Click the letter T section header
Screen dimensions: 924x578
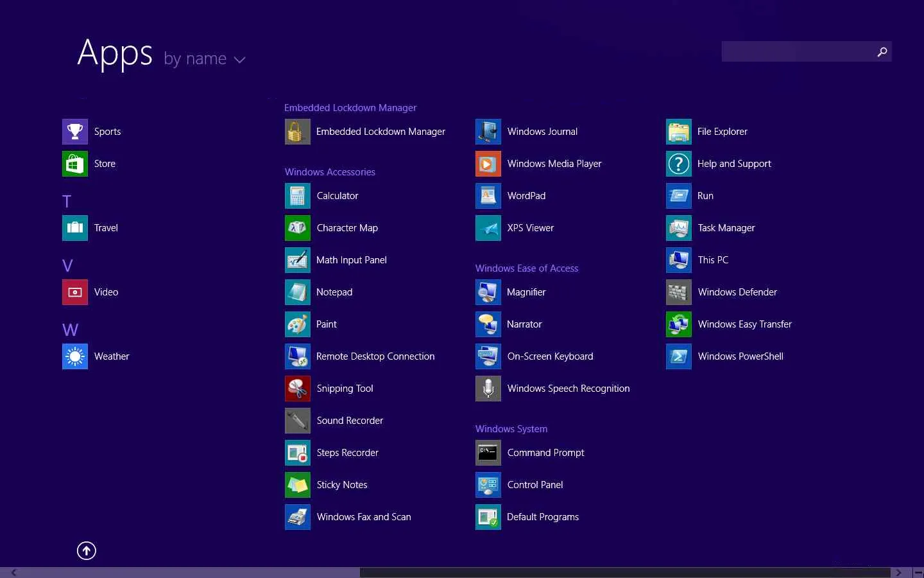(x=67, y=202)
